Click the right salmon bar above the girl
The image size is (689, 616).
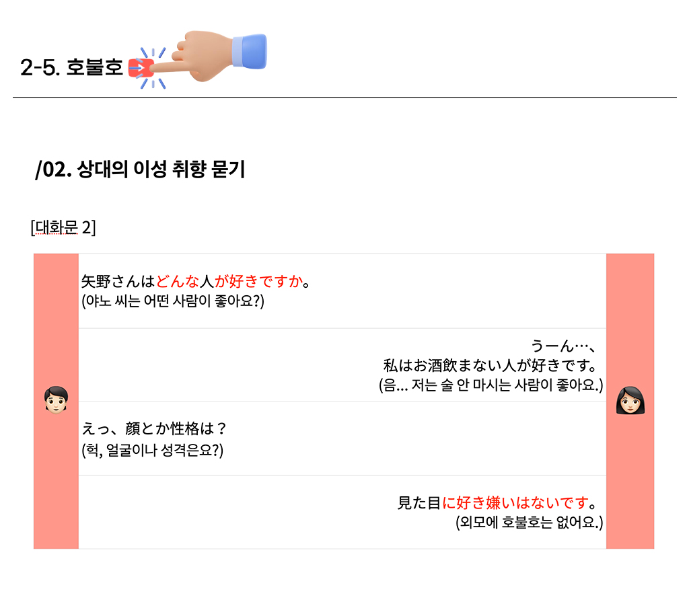coord(630,316)
